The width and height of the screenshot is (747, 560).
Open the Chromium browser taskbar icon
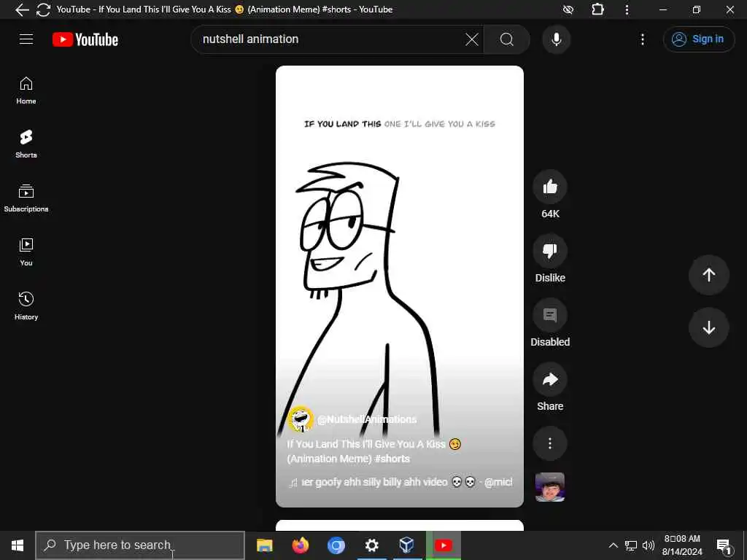coord(336,545)
